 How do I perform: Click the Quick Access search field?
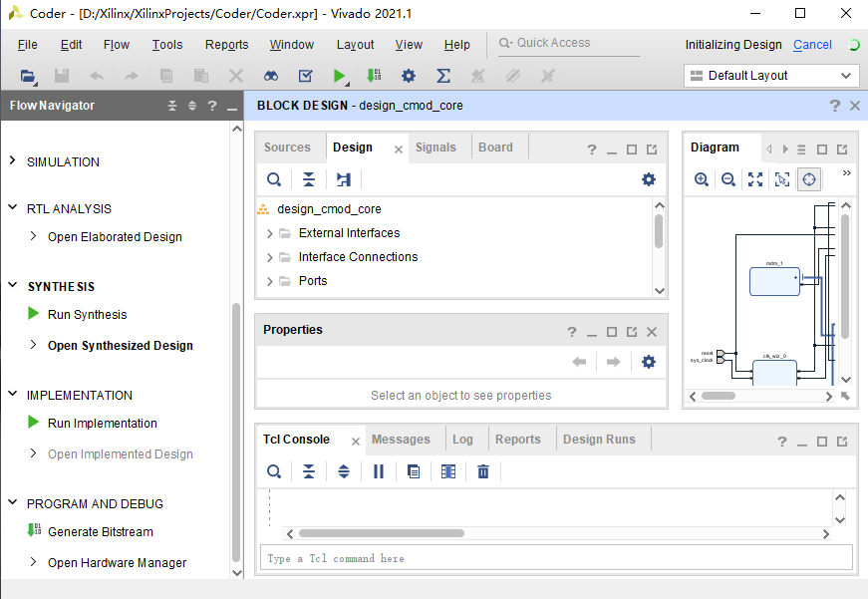568,43
